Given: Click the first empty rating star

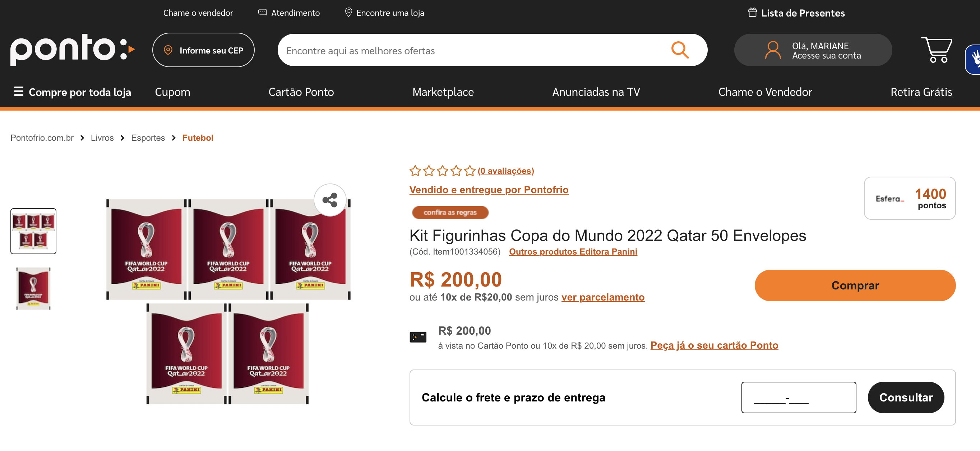Looking at the screenshot, I should click(x=415, y=171).
